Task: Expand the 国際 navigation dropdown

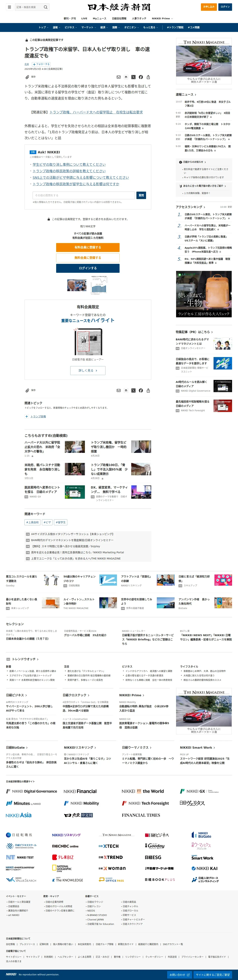Action: 116,27
